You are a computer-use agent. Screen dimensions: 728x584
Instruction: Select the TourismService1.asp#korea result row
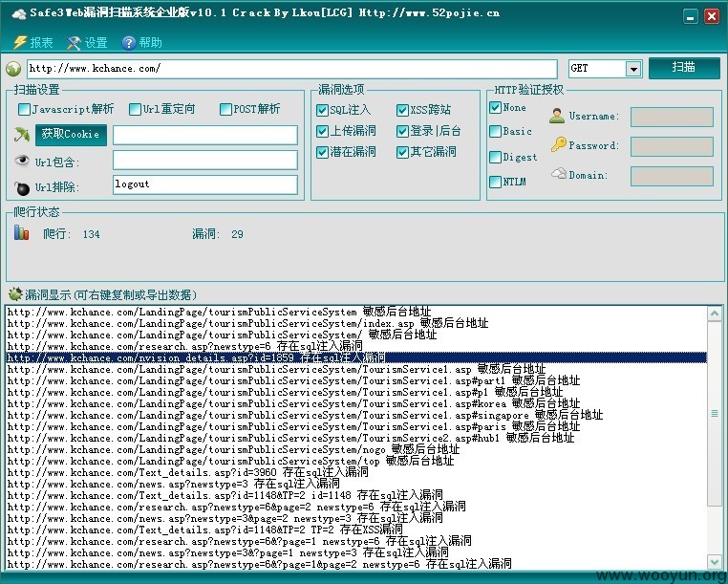click(356, 403)
